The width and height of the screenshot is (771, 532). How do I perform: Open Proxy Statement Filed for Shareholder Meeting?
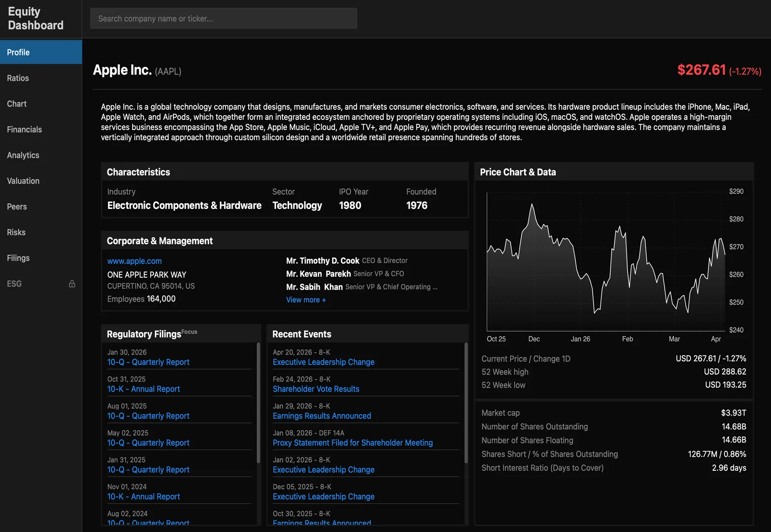point(353,443)
